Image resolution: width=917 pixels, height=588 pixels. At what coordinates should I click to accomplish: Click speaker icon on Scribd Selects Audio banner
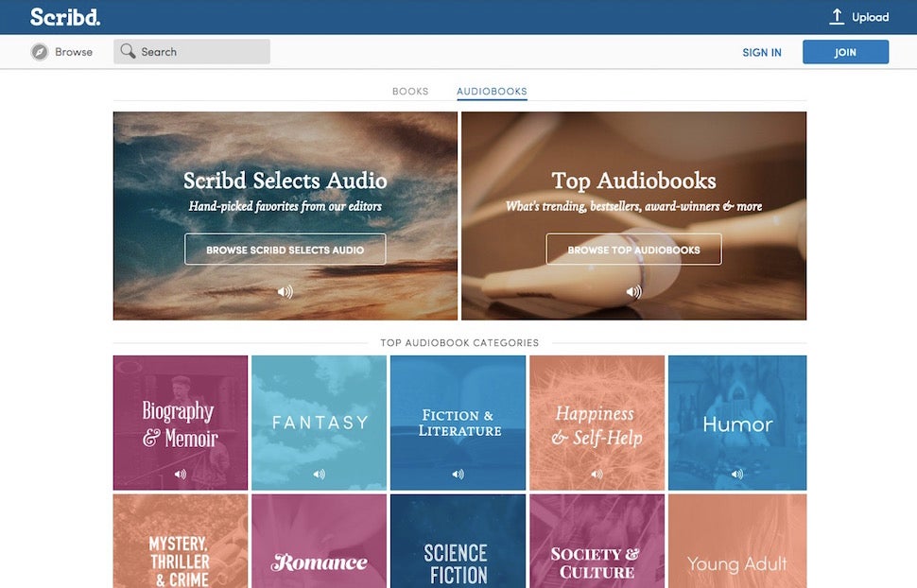[x=285, y=291]
